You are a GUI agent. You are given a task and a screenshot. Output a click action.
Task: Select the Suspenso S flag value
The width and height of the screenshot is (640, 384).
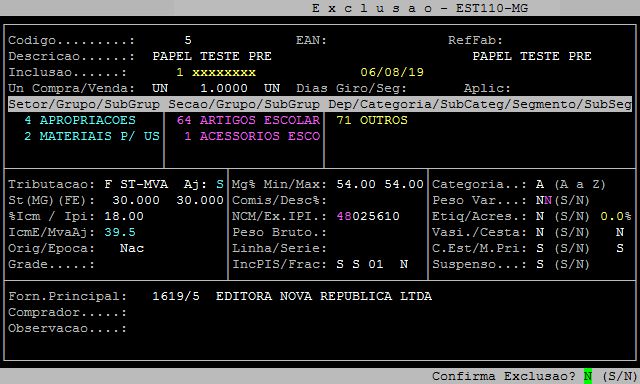point(540,264)
